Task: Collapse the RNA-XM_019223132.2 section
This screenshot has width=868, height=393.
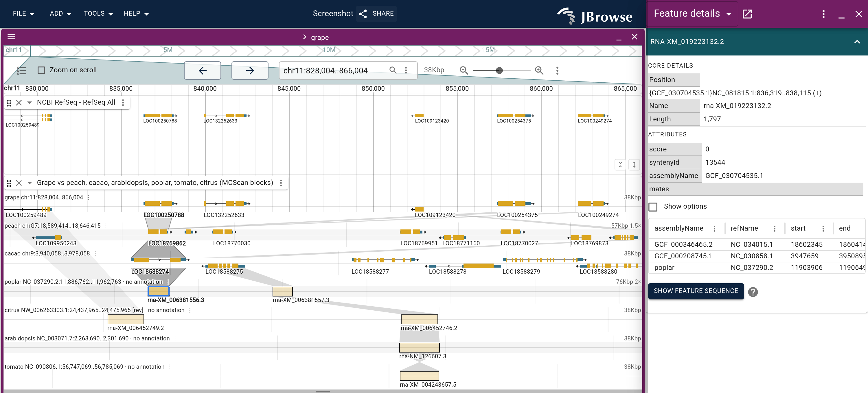Action: click(x=857, y=42)
